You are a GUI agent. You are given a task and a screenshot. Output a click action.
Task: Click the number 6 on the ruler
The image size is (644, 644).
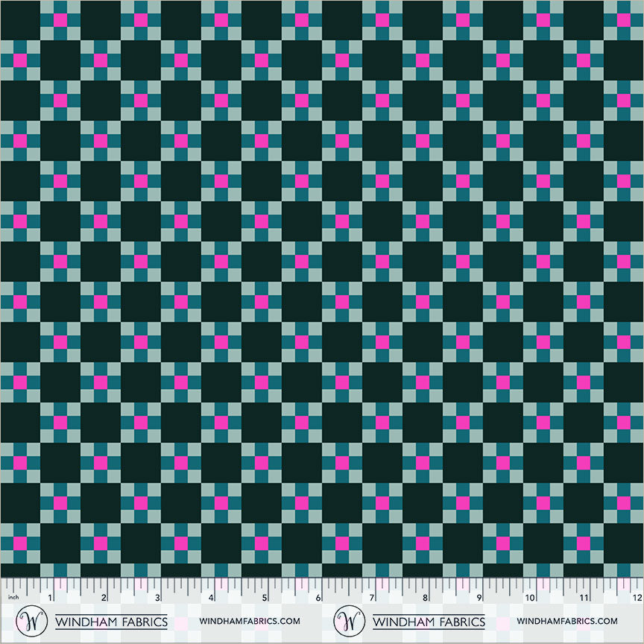[x=318, y=599]
